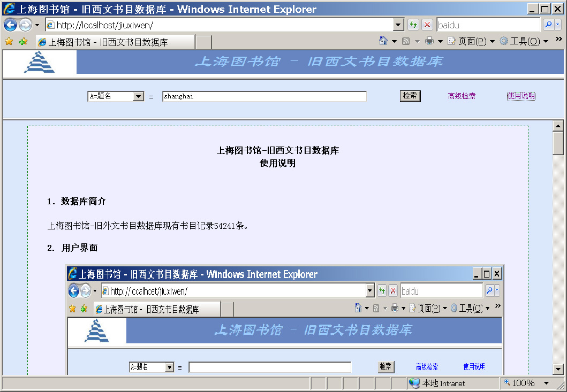Viewport: 567px width, 392px height.
Task: Open the recent pages dropdown arrow
Action: (x=37, y=25)
